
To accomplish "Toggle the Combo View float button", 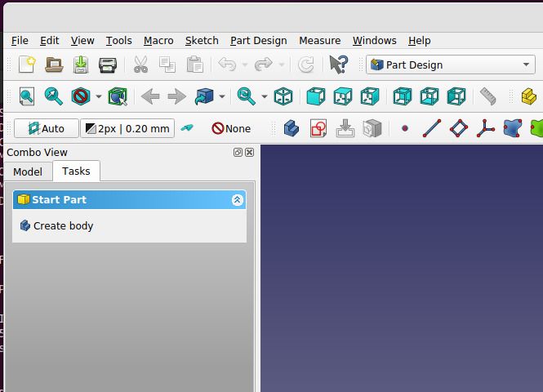I will tap(238, 153).
